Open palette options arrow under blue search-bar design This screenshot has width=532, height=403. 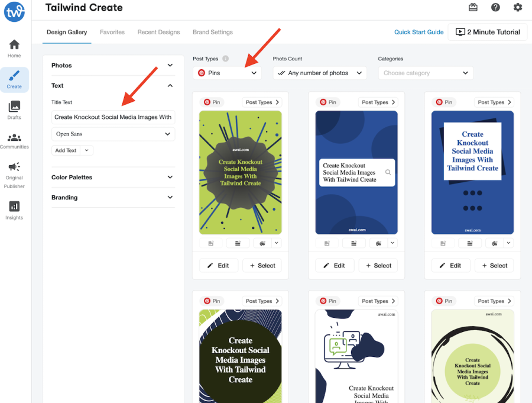392,243
